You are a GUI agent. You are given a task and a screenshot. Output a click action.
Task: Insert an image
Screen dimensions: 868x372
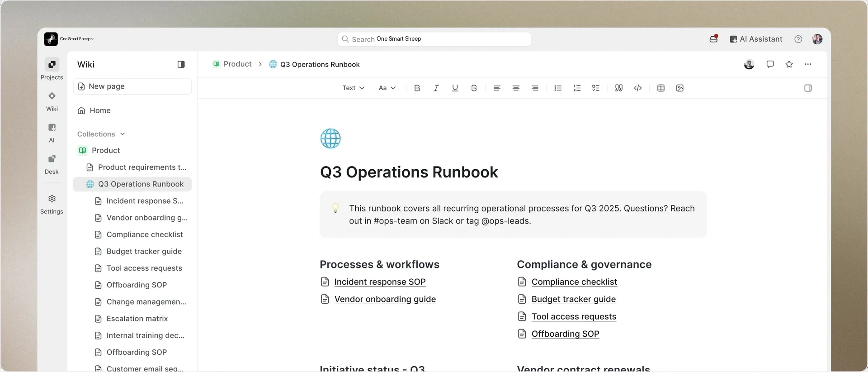click(680, 88)
